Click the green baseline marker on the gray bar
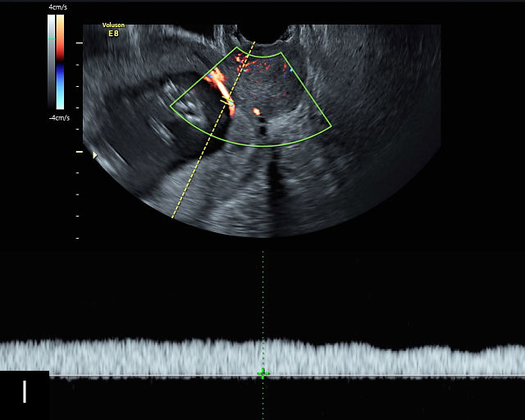Screen dimensions: 525x420 click(52, 39)
